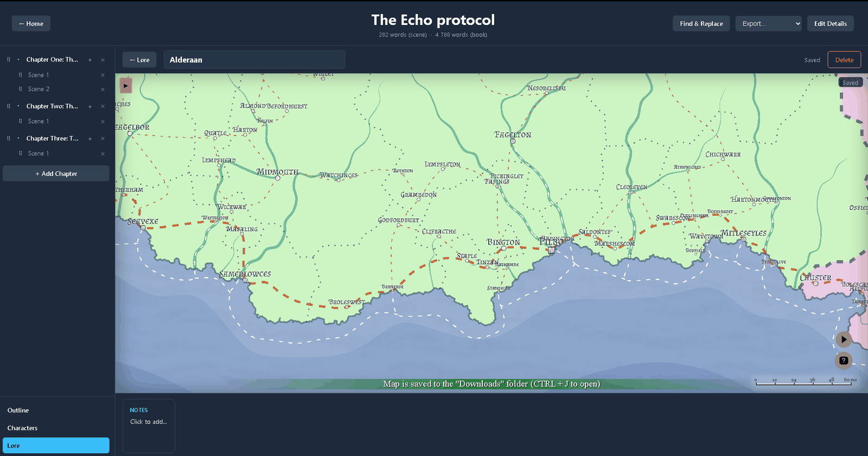Open Chapter Three in the sidebar
The image size is (868, 456).
[52, 138]
